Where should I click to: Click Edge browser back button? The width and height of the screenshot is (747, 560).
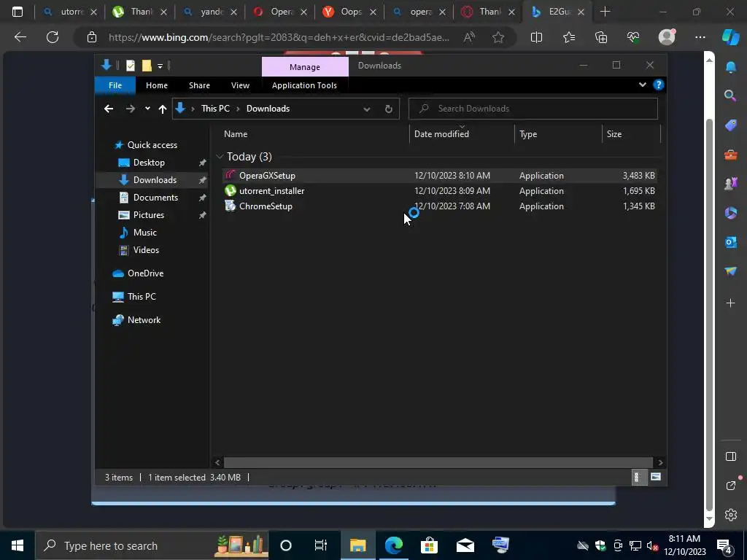[20, 36]
